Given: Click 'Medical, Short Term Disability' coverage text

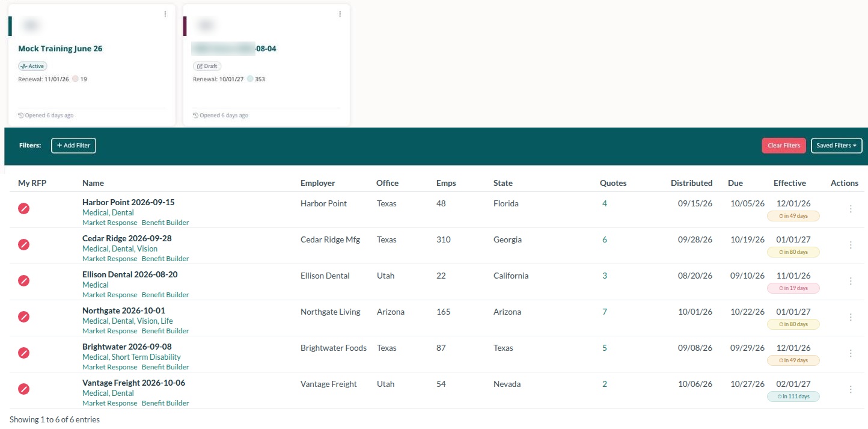Looking at the screenshot, I should (x=132, y=357).
